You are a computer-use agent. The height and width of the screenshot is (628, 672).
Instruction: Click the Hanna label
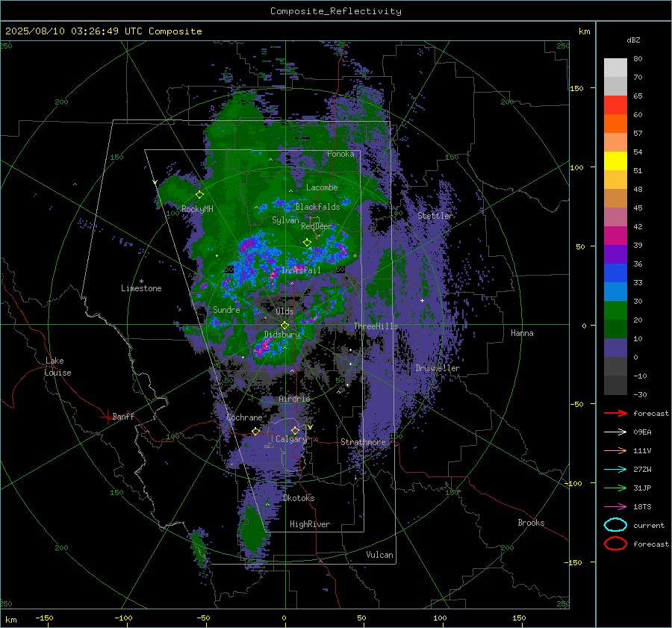522,333
